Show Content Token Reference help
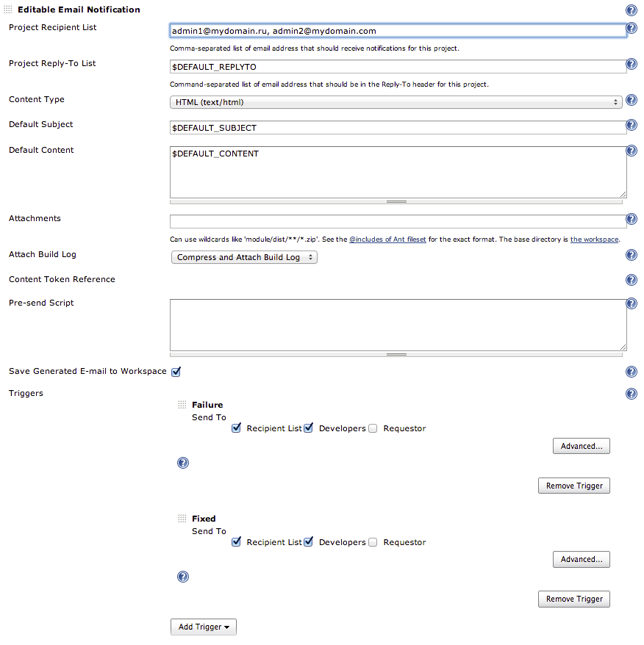 pos(631,280)
